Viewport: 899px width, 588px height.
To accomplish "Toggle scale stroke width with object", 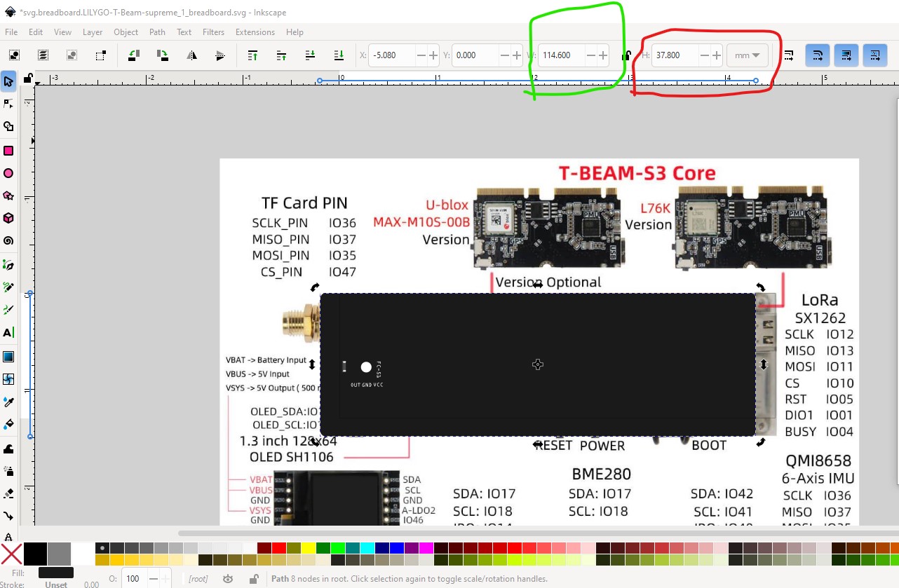I will [x=789, y=55].
